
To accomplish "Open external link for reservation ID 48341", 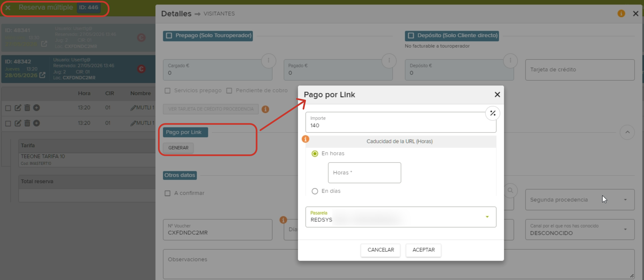I will [44, 44].
